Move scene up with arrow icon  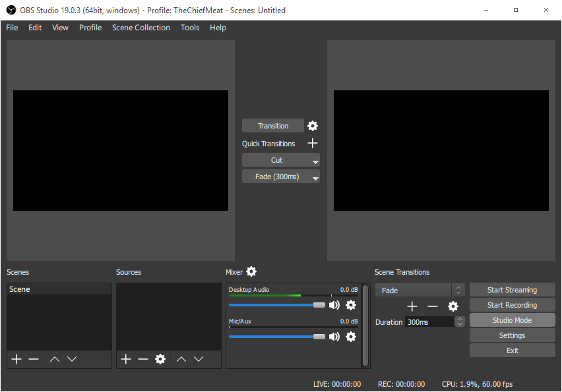pyautogui.click(x=55, y=359)
